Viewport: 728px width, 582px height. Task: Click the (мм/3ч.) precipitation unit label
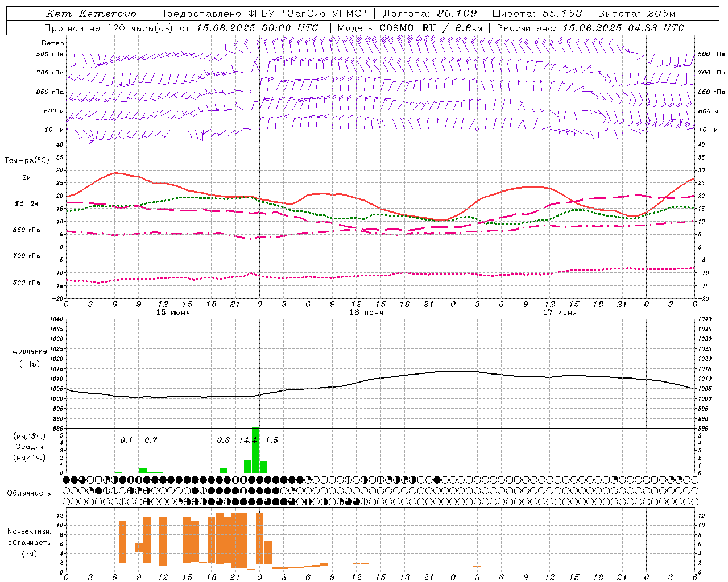[x=30, y=436]
